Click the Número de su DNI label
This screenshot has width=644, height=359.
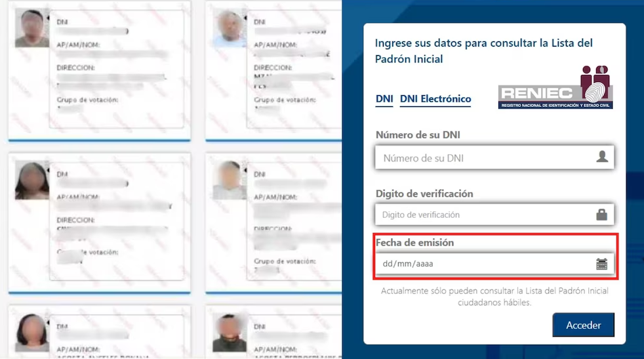418,135
